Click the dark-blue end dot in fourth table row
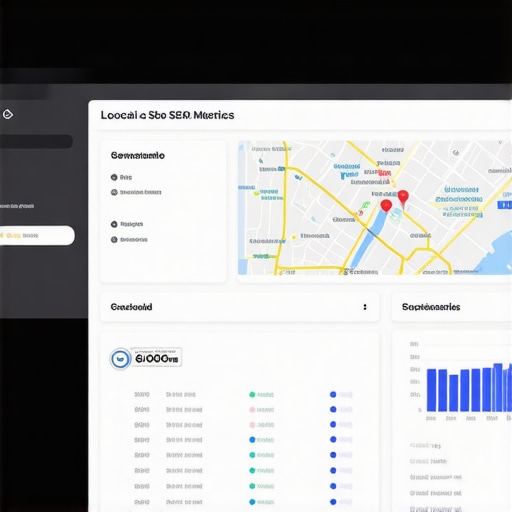The width and height of the screenshot is (512, 512). tap(333, 440)
